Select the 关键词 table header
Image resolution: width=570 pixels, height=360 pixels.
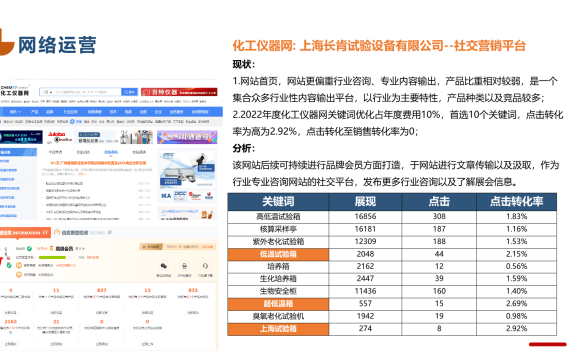(278, 202)
